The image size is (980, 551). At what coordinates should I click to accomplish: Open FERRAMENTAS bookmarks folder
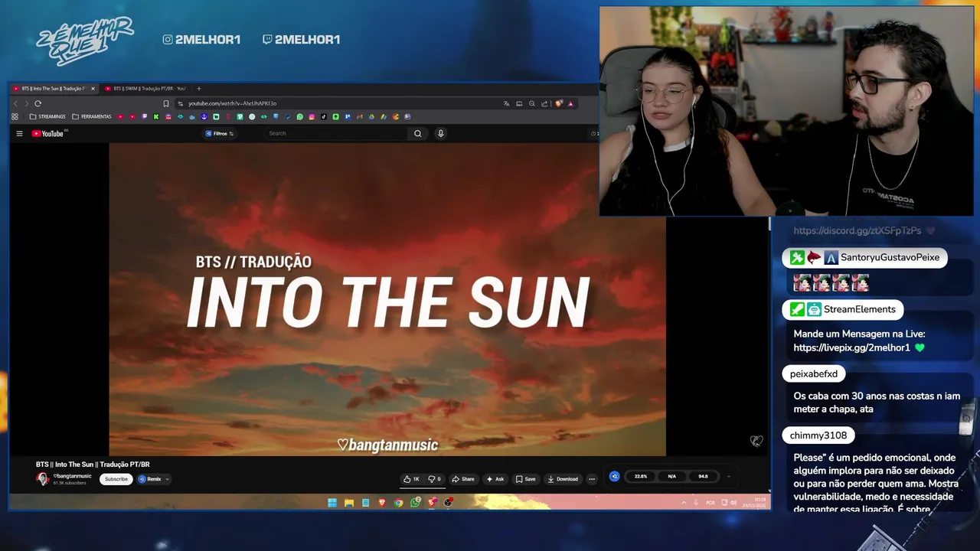pos(90,116)
